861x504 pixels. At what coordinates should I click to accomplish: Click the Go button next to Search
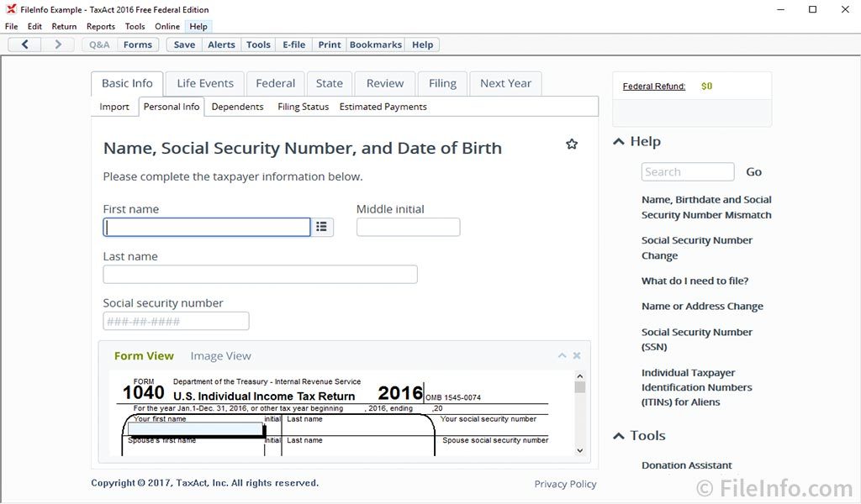tap(754, 171)
